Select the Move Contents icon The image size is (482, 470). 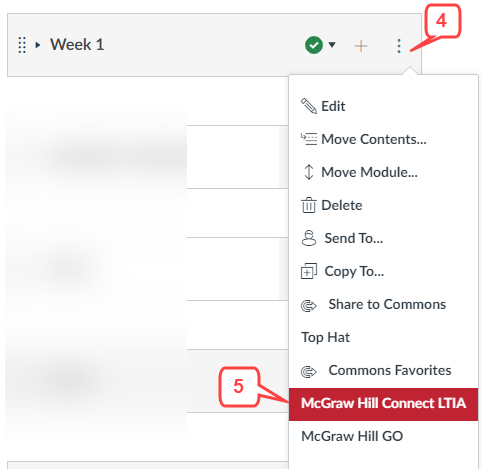[309, 139]
